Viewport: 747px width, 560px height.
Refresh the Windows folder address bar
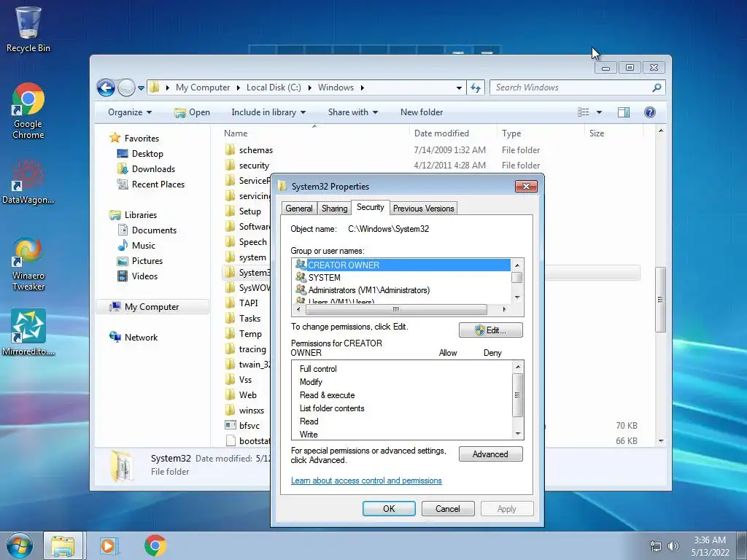pyautogui.click(x=476, y=87)
